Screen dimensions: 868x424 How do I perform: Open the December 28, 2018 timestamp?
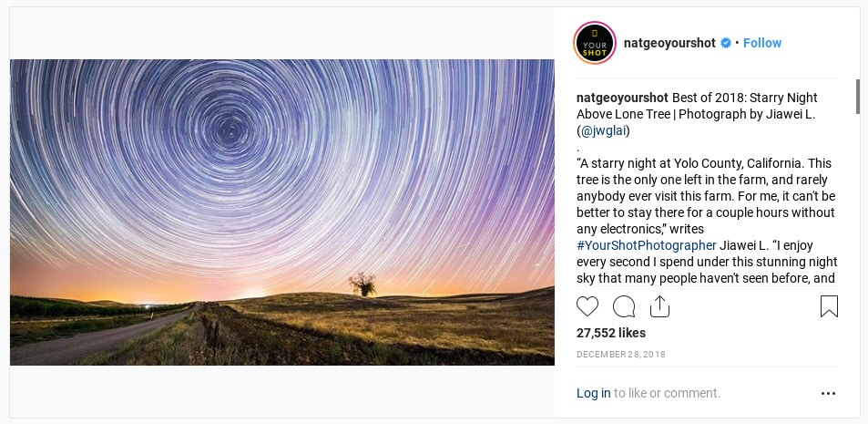click(x=621, y=354)
